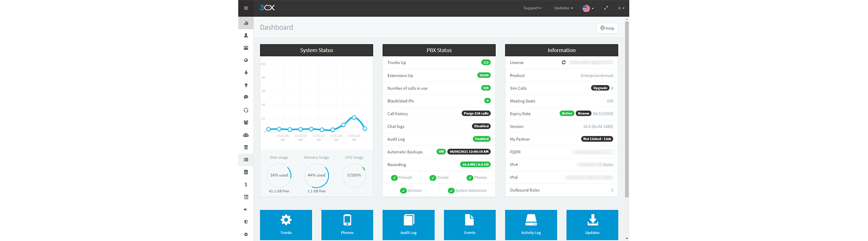Open the US flag language dropdown

[588, 8]
